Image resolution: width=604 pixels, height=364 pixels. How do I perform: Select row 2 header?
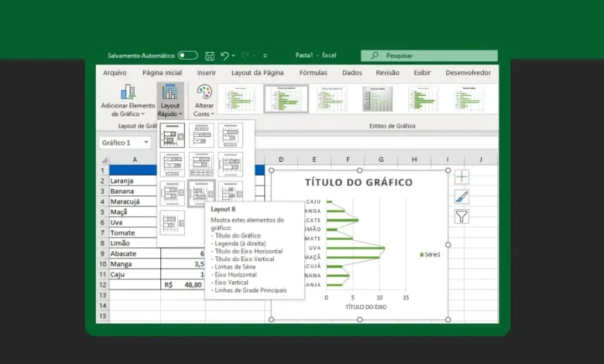coord(102,180)
